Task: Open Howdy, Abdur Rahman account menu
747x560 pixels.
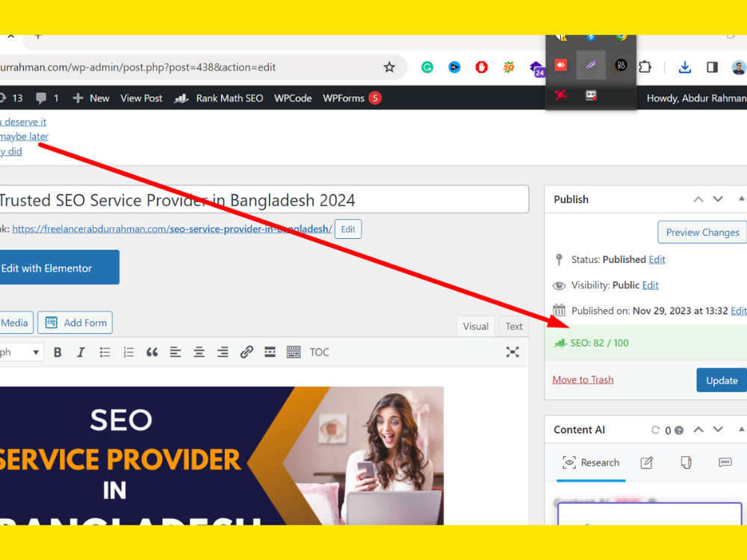Action: coord(696,98)
